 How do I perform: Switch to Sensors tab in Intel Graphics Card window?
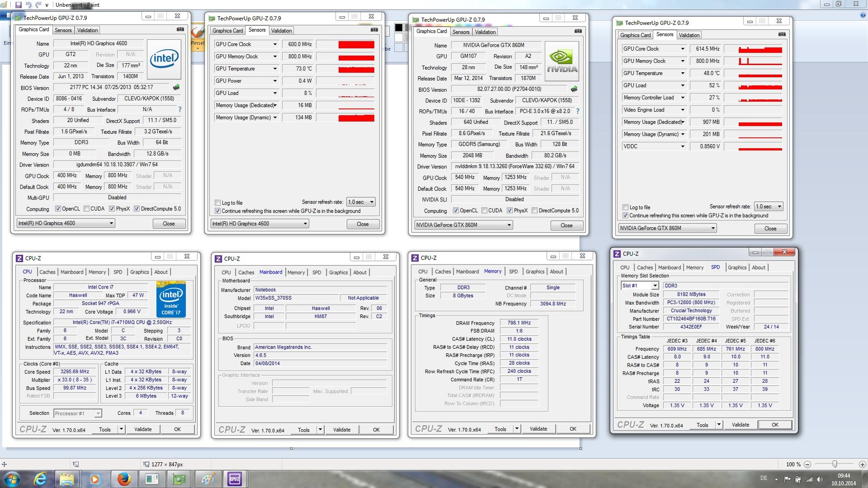(63, 30)
